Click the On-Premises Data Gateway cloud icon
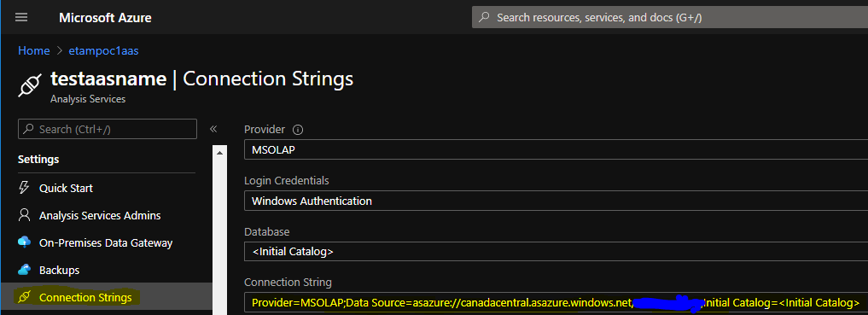Viewport: 868px width, 315px height. pos(24,242)
